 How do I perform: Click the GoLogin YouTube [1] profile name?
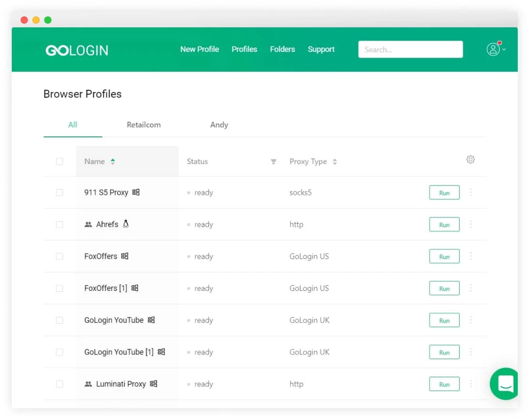[x=119, y=352]
